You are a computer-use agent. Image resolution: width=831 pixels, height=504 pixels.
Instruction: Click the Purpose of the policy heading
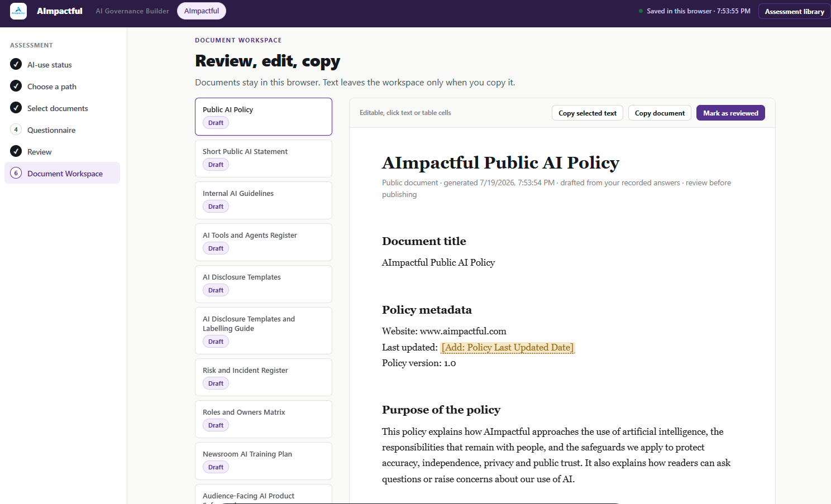441,410
